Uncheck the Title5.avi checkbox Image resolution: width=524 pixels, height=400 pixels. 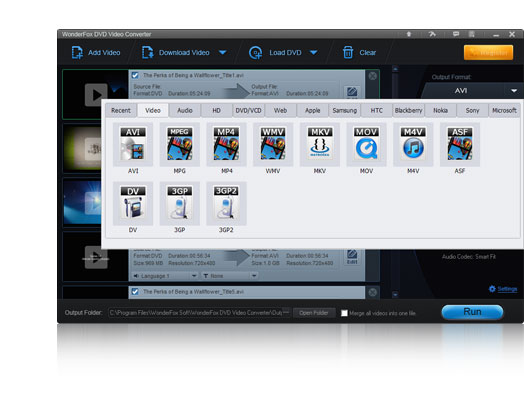point(135,292)
